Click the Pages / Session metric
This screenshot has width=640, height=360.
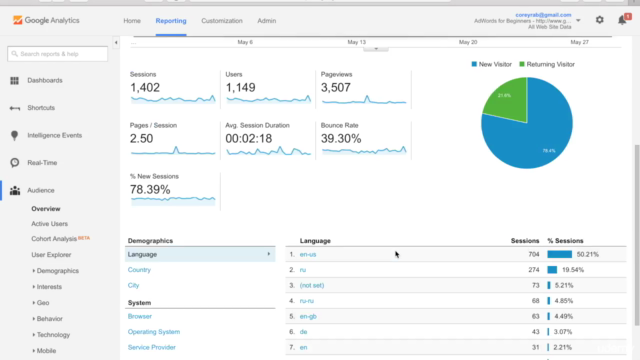click(173, 140)
